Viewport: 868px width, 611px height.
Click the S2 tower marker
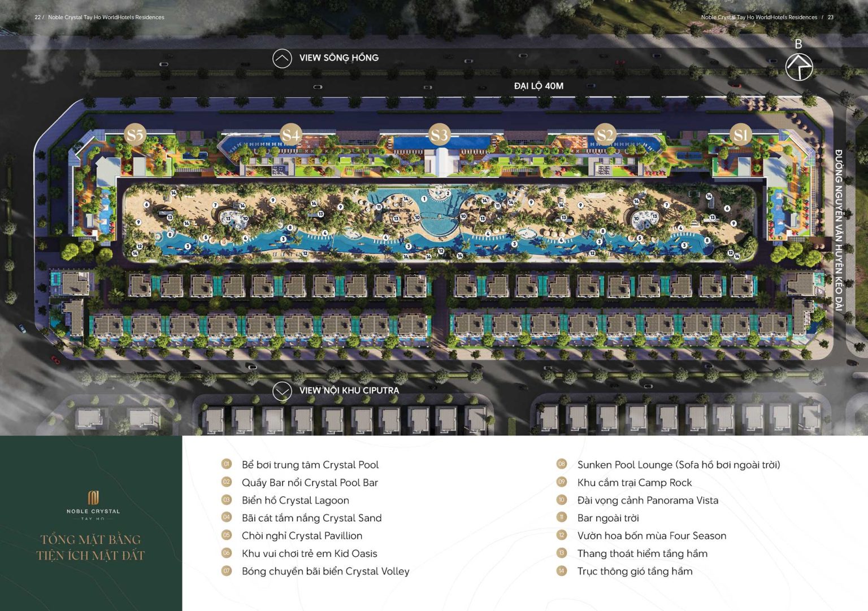coord(605,134)
